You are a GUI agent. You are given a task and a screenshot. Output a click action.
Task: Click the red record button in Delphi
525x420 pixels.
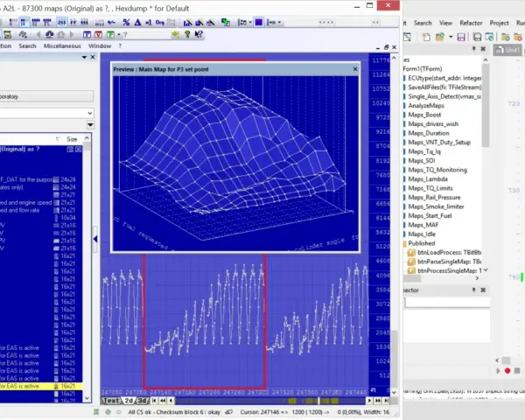[507, 370]
